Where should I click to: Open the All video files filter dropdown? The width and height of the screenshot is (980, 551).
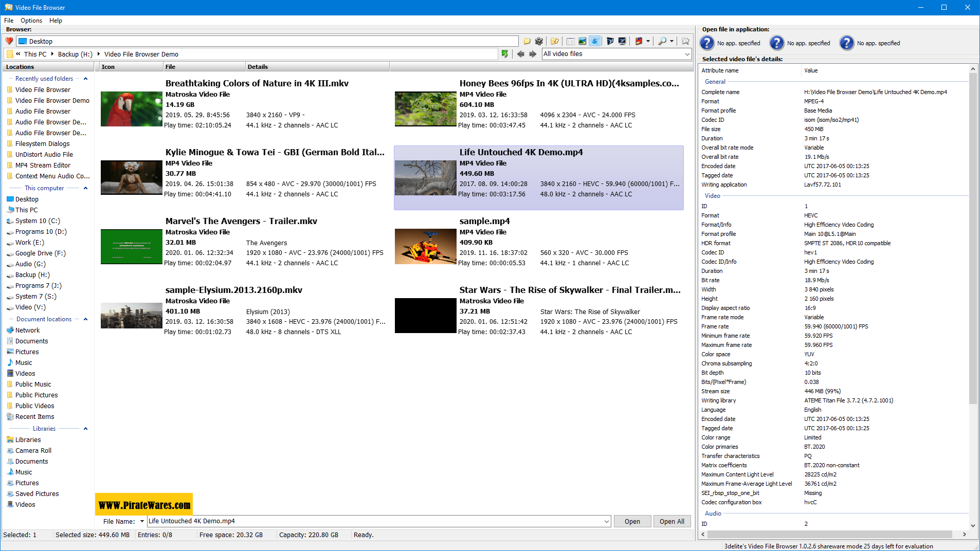coord(687,54)
